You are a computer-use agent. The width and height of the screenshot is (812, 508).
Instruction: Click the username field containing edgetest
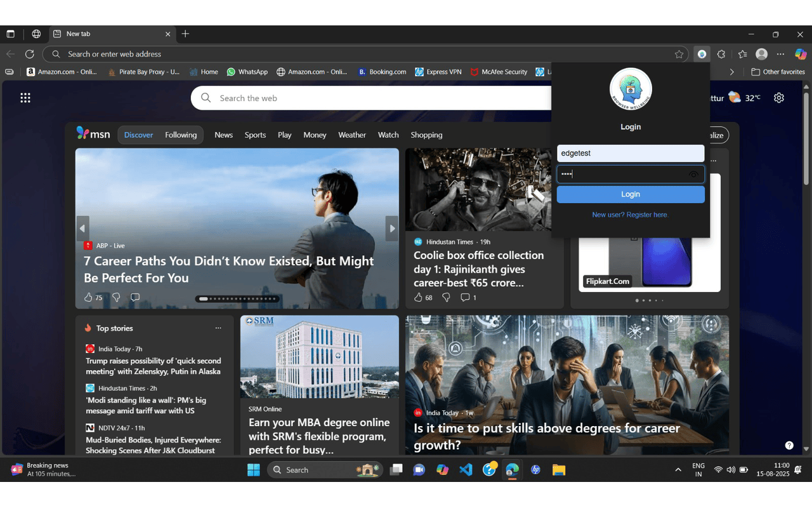coord(631,153)
